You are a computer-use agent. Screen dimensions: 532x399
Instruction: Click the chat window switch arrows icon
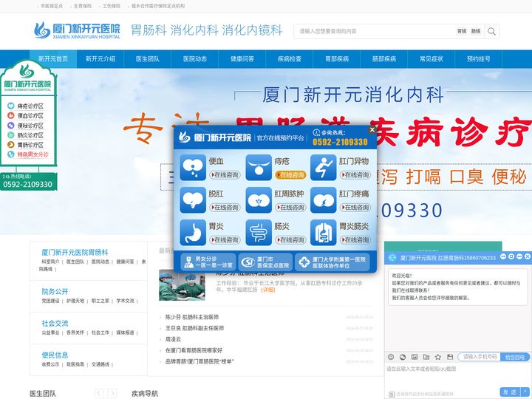(x=503, y=257)
